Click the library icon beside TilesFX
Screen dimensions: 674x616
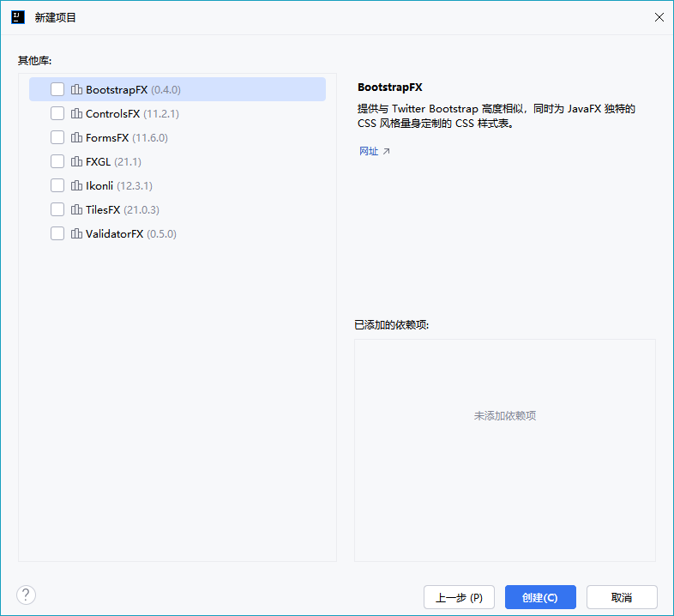[76, 209]
